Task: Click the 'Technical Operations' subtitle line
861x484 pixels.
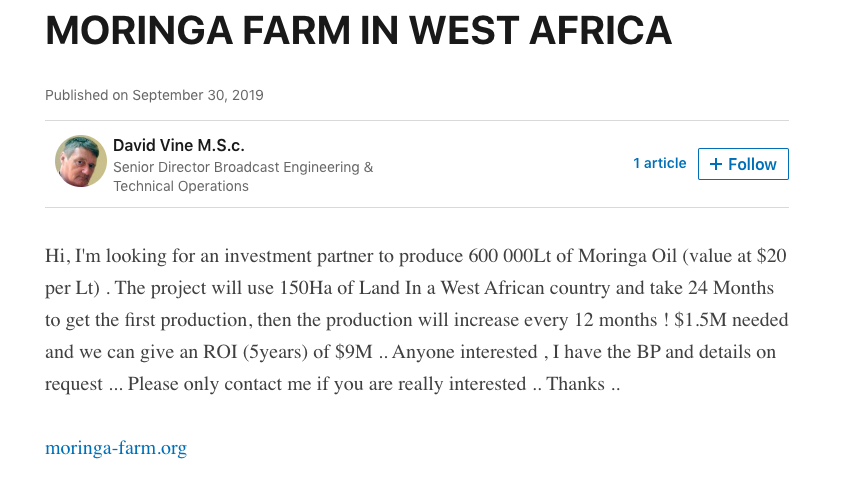Action: (181, 186)
